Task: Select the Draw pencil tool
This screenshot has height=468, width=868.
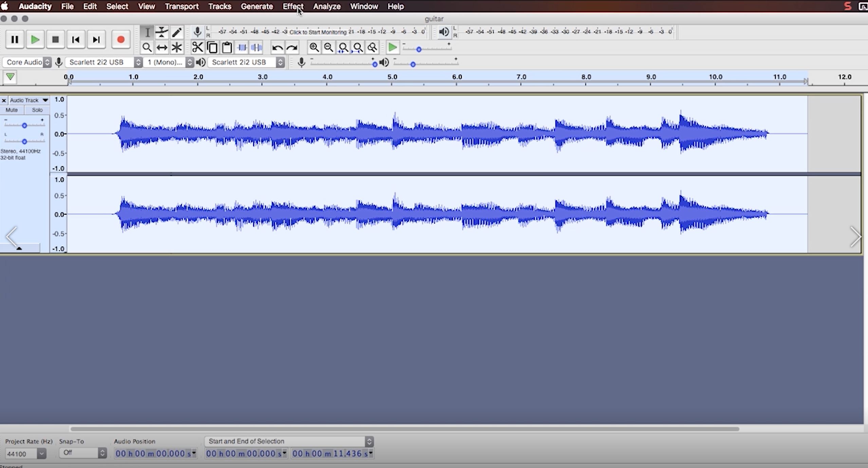Action: pyautogui.click(x=177, y=32)
